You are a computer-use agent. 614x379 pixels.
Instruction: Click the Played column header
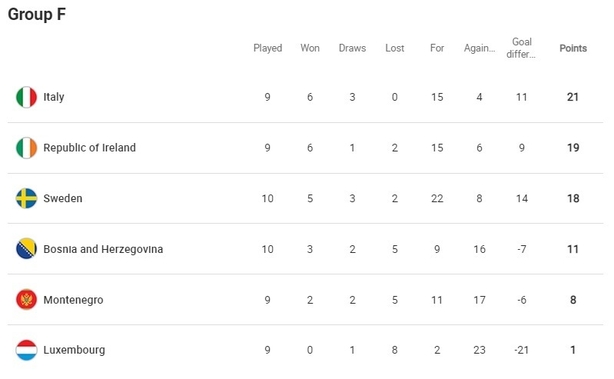click(x=267, y=48)
